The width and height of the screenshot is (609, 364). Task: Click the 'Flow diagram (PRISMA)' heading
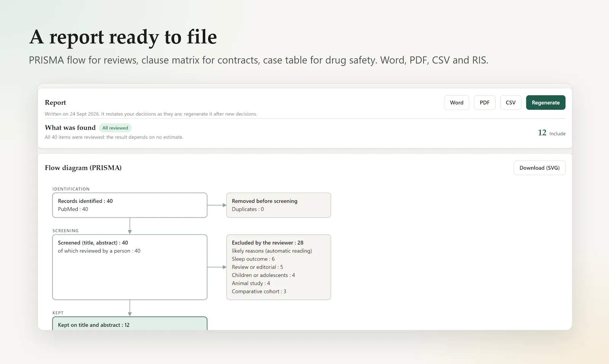(x=83, y=168)
